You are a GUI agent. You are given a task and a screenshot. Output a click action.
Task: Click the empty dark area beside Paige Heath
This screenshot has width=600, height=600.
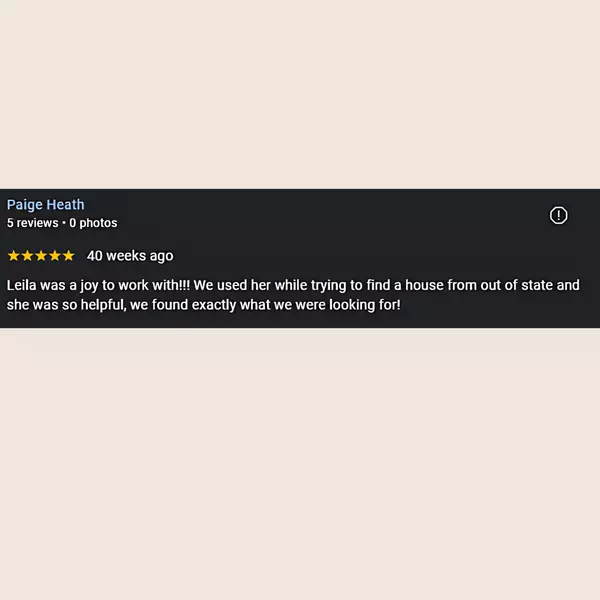[314, 214]
